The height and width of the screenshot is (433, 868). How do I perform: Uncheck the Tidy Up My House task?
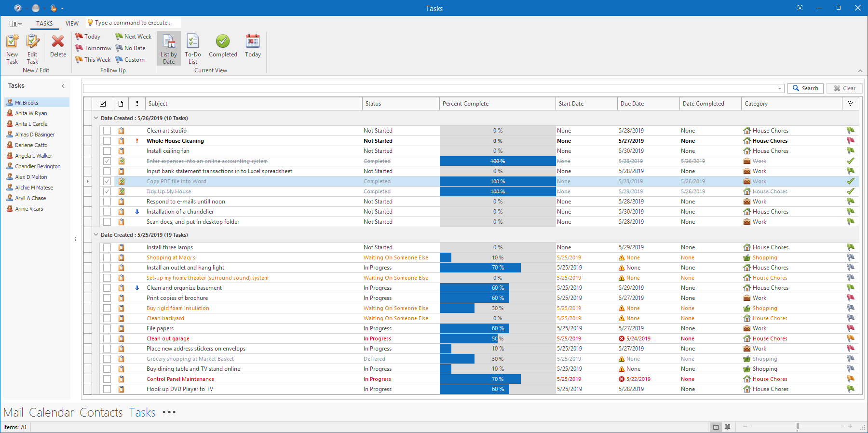click(107, 191)
